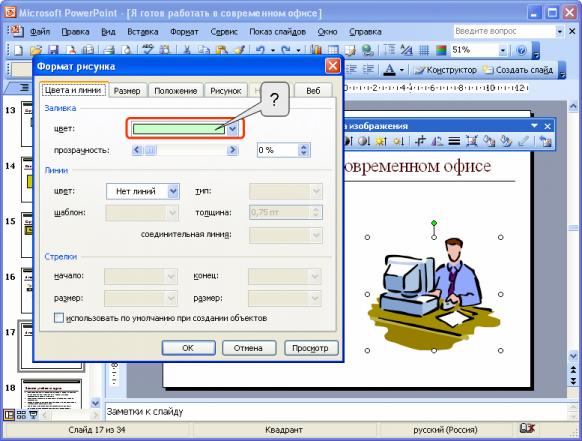The height and width of the screenshot is (441, 582).
Task: Click Compress Pictures icon in picture toolbar
Action: coord(472,141)
